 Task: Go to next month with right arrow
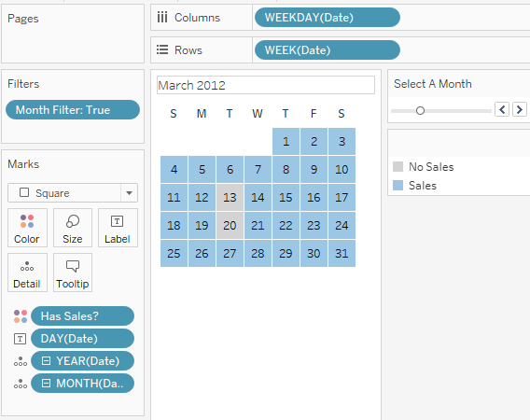[520, 109]
